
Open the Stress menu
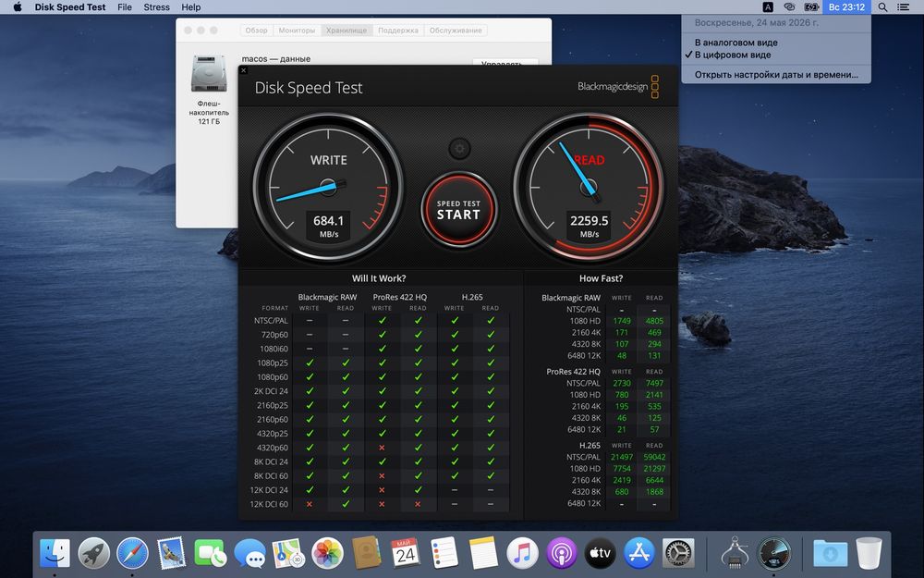pos(157,7)
